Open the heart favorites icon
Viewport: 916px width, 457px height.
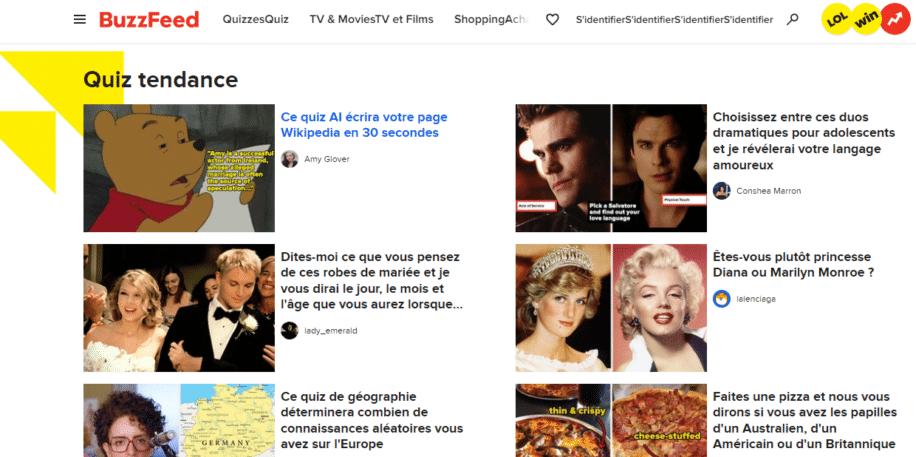coord(552,19)
